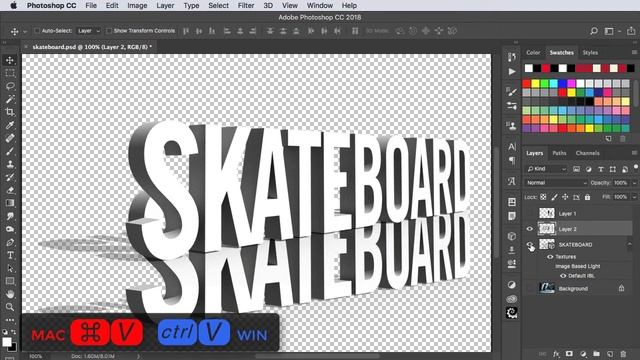Enable the Auto-Select checkbox

coord(37,31)
